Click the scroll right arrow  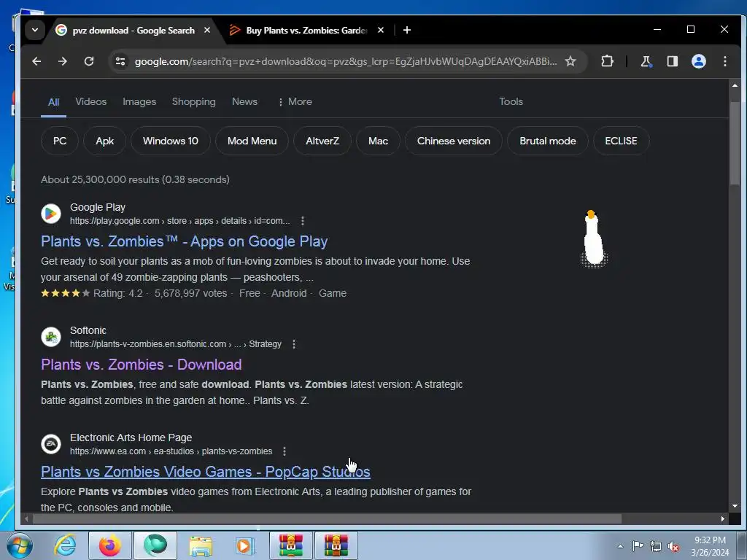tap(723, 519)
